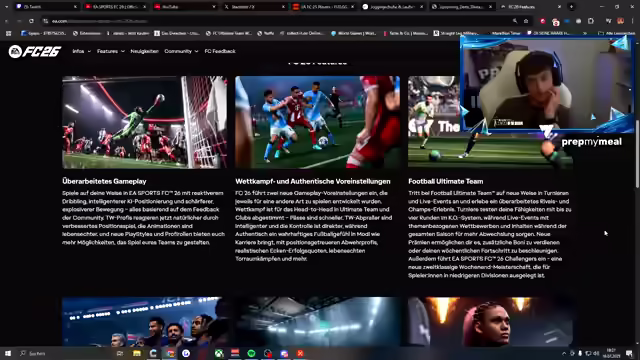
Task: Switch to the Joggingschuhe tab
Action: coord(392,7)
